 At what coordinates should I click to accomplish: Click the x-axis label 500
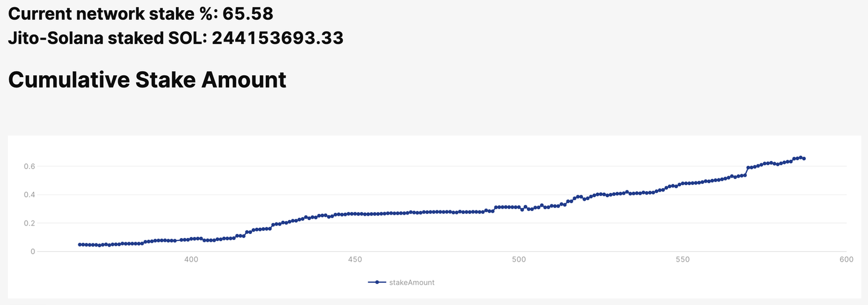pyautogui.click(x=518, y=260)
